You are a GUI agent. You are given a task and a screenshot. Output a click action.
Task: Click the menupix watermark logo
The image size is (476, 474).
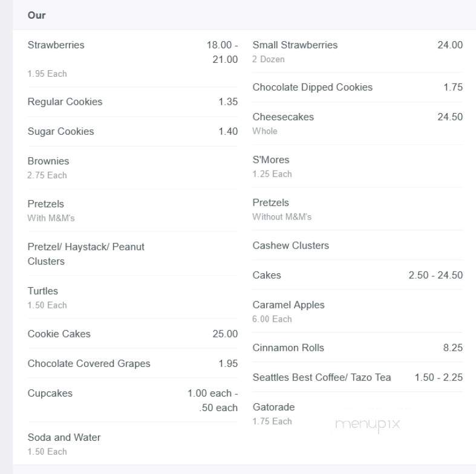(x=368, y=424)
